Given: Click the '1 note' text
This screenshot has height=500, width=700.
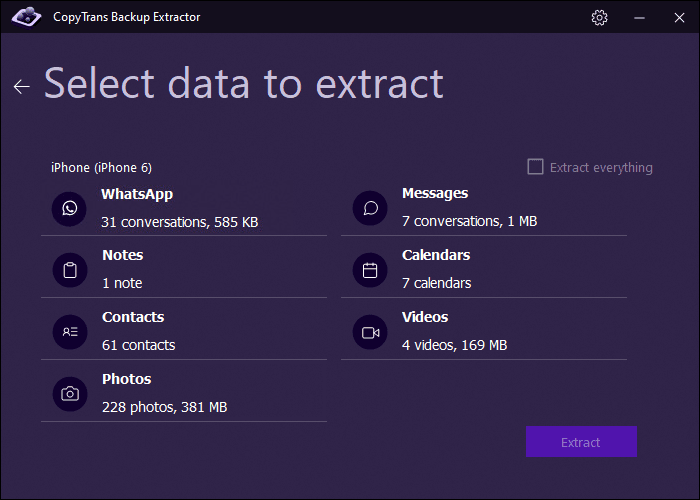Looking at the screenshot, I should tap(122, 283).
